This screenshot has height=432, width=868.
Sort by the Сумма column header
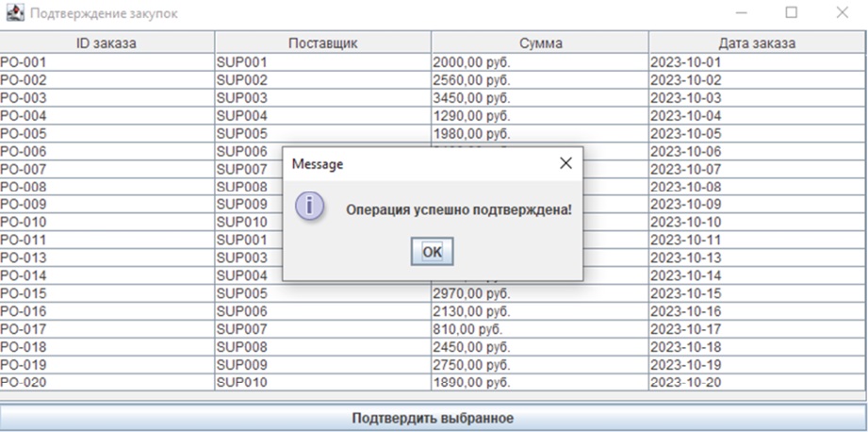[x=540, y=43]
